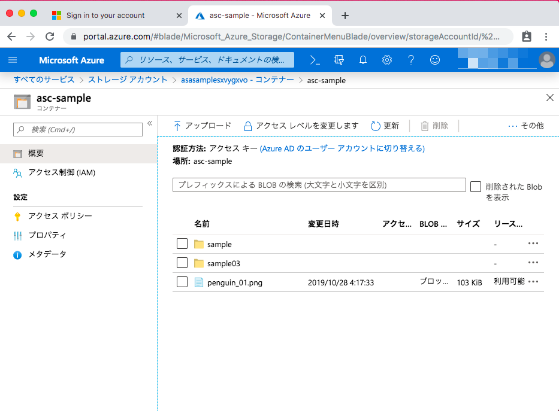Screen dimensions: 559x411
Task: Select the 概要 overview menu item
Action: 78,154
